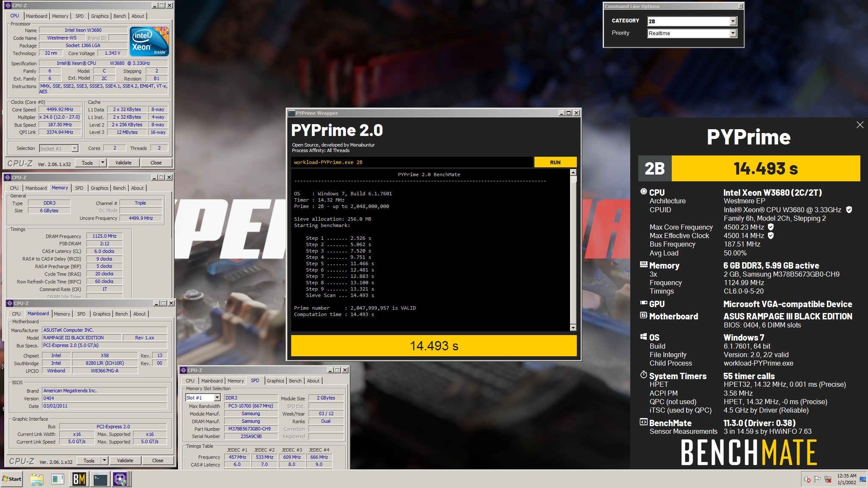The height and width of the screenshot is (488, 868).
Task: Click the Uncore Frequency 4499.9 MHz value
Action: click(141, 218)
